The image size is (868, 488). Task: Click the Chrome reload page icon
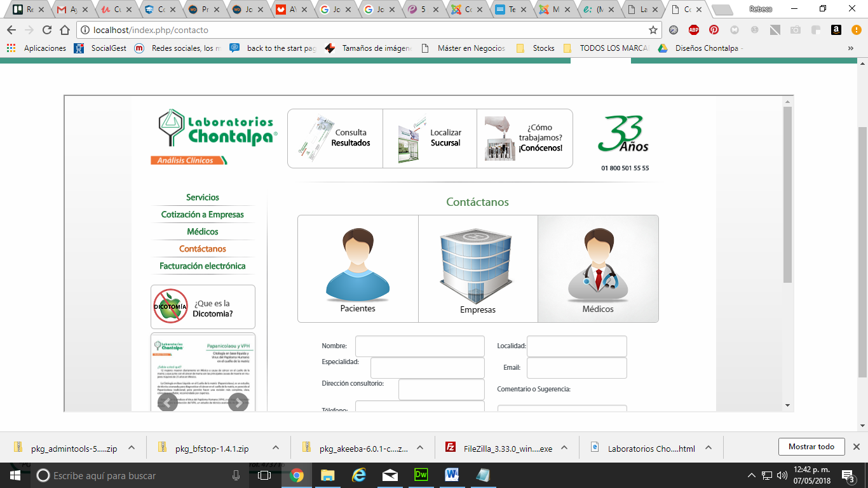click(x=46, y=30)
